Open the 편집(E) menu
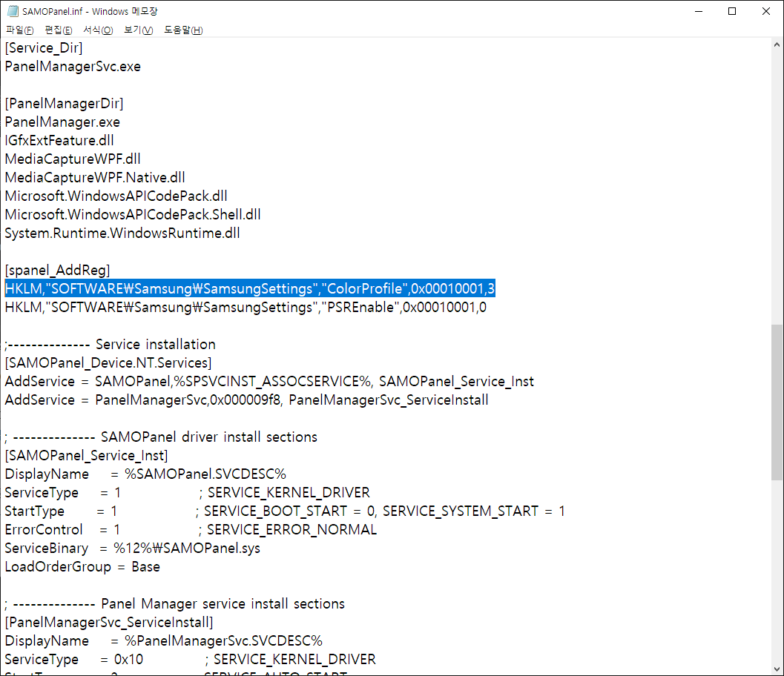Viewport: 784px width, 676px height. (x=59, y=30)
